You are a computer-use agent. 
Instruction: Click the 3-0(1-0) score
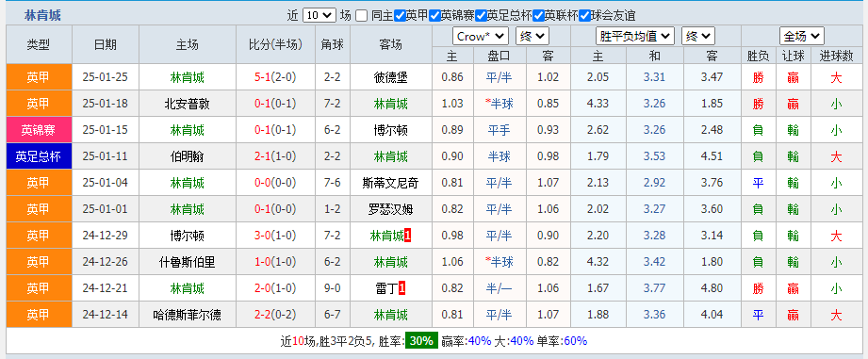point(275,237)
